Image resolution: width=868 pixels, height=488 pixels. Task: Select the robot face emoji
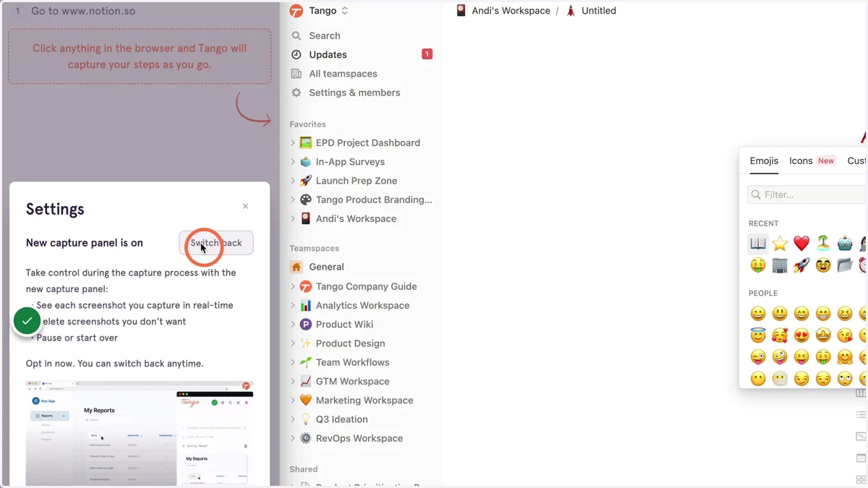[845, 244]
